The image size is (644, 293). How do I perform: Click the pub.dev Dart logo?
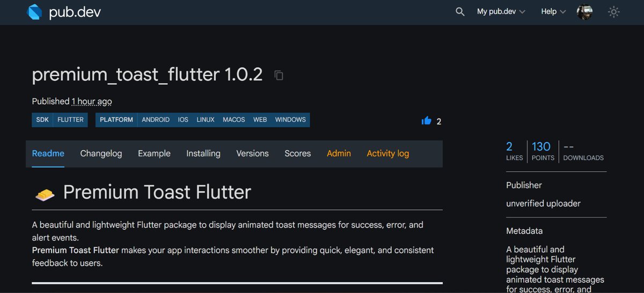[x=34, y=12]
